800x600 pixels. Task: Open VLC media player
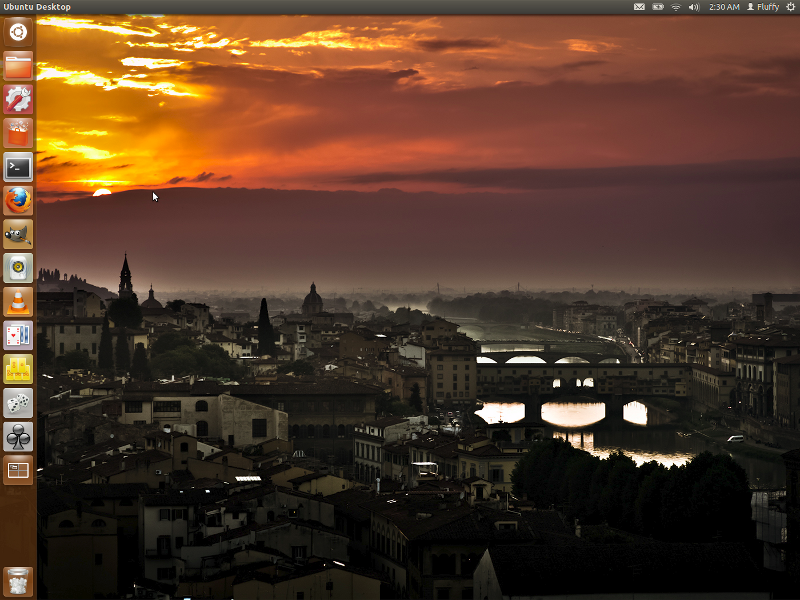coord(17,300)
